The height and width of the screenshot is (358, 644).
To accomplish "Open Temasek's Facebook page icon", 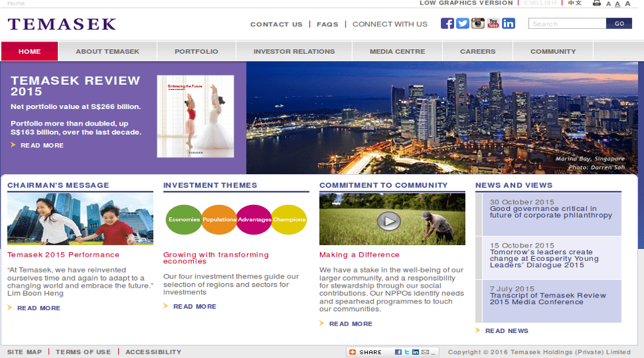I will [447, 24].
